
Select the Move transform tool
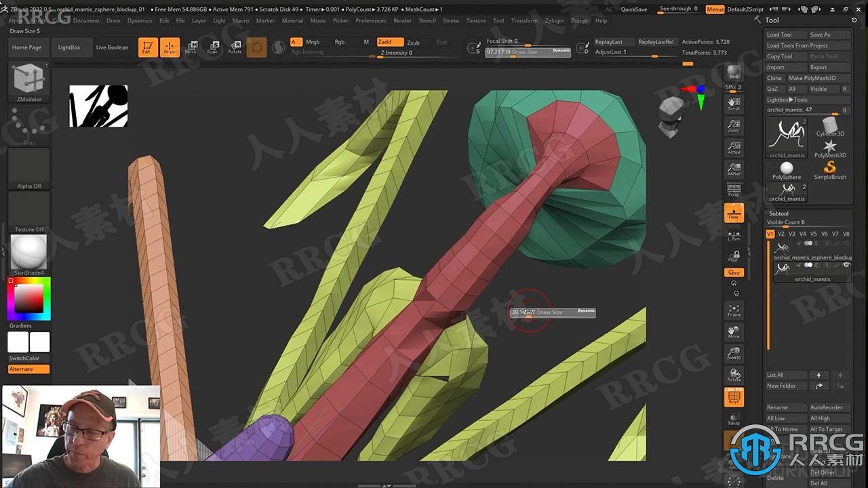[x=191, y=47]
